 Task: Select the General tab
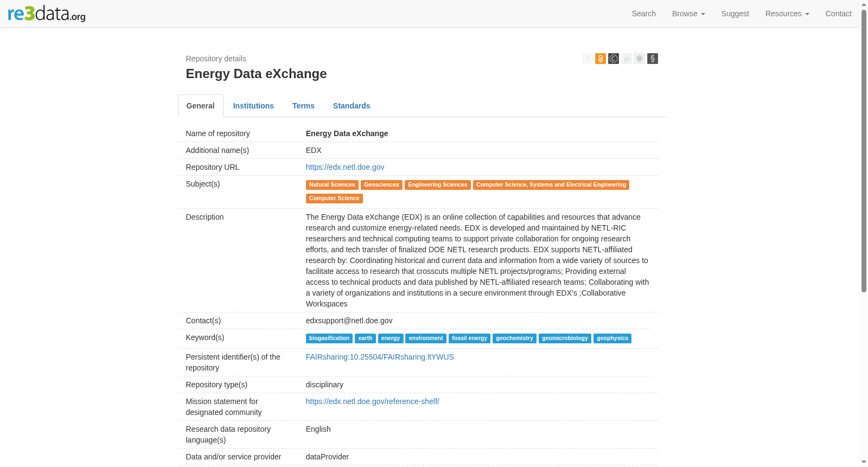[x=201, y=106]
